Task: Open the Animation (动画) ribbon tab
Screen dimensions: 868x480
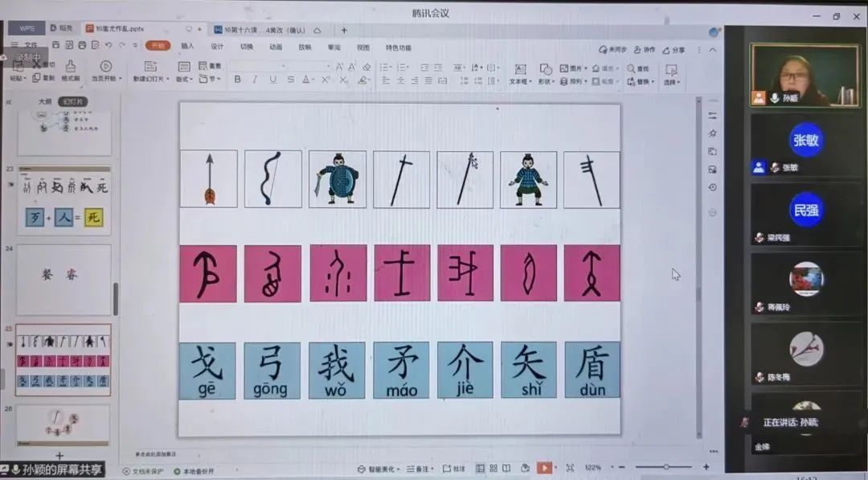Action: coord(276,47)
